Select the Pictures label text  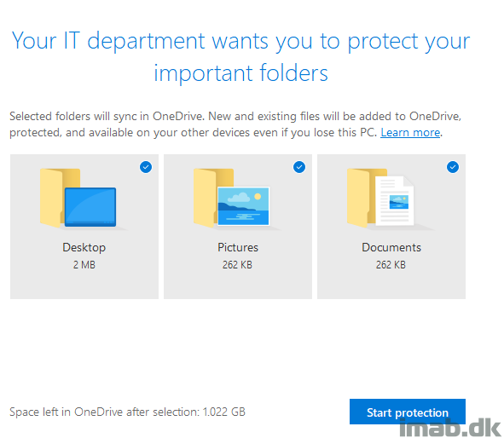pos(238,247)
